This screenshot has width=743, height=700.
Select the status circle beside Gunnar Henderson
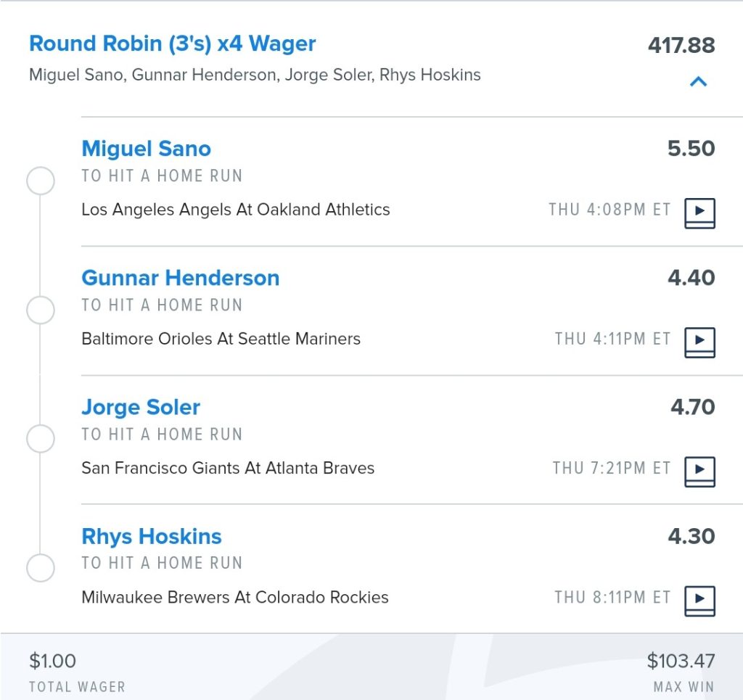pos(41,310)
